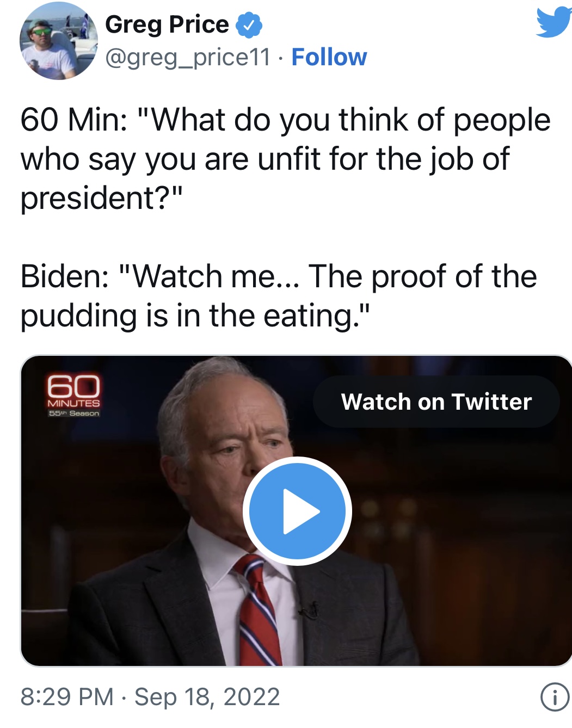572x728 pixels.
Task: Play the 60 Minutes video clip
Action: [297, 511]
